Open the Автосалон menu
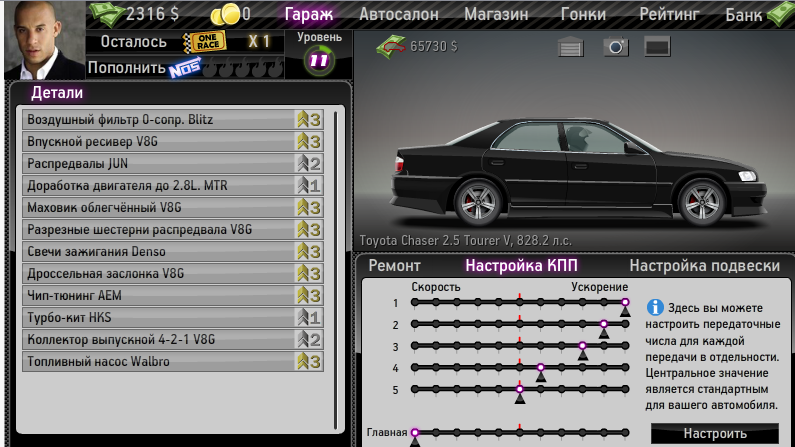The image size is (795, 447). tap(399, 14)
